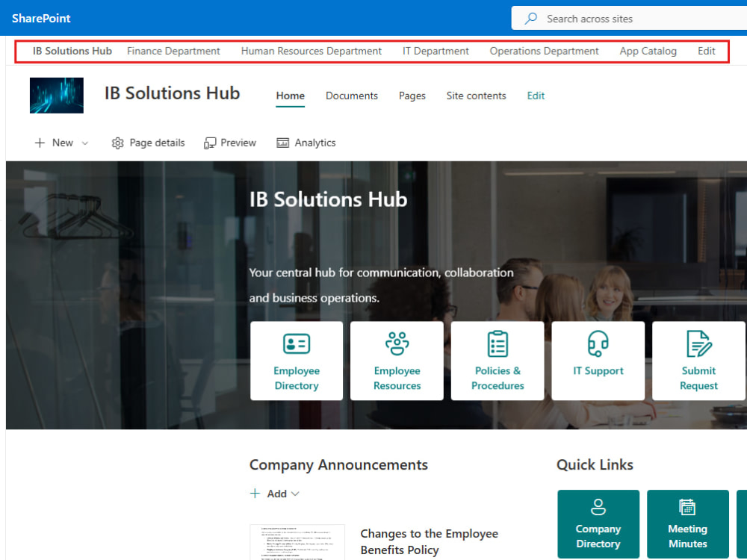Click the plus icon next to Add

(x=255, y=494)
